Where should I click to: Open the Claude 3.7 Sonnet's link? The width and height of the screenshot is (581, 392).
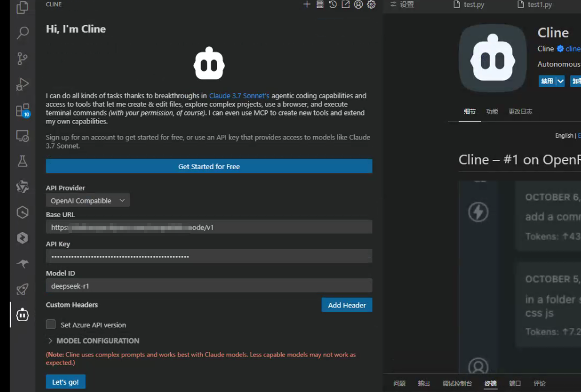pos(239,95)
